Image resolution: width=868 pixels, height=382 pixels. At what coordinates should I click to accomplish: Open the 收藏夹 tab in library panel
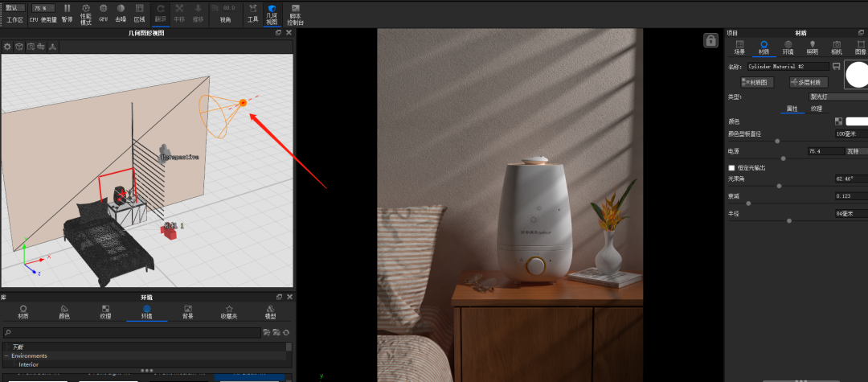pyautogui.click(x=229, y=312)
